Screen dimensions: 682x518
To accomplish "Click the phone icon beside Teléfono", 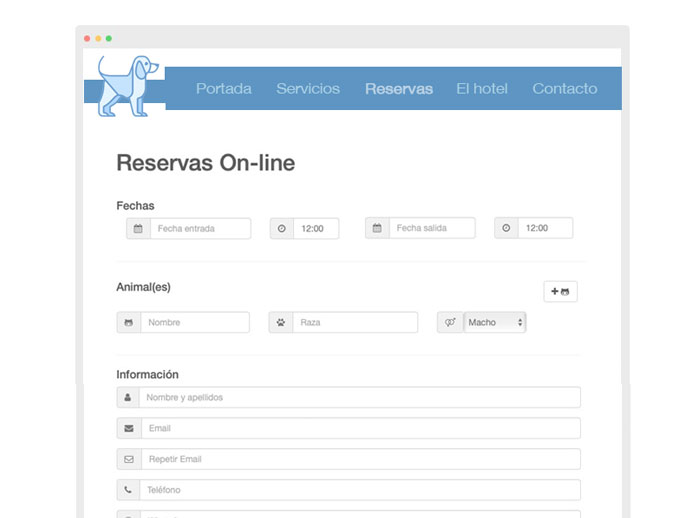I will [x=128, y=491].
